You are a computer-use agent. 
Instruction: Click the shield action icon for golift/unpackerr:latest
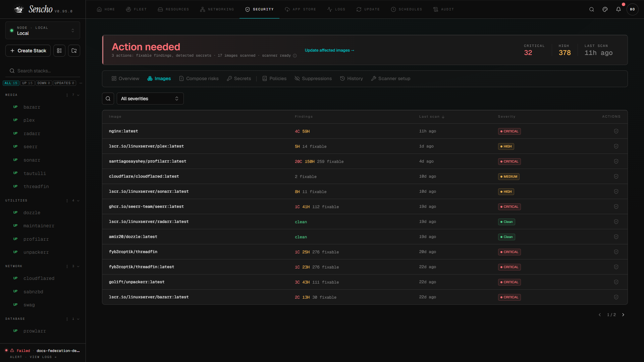click(616, 282)
